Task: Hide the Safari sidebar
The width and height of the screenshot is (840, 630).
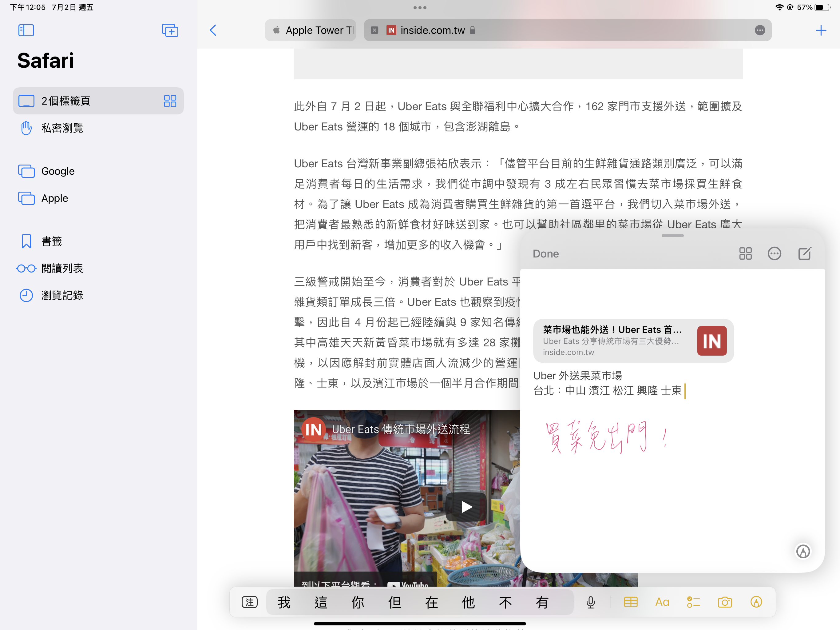Action: [x=26, y=30]
